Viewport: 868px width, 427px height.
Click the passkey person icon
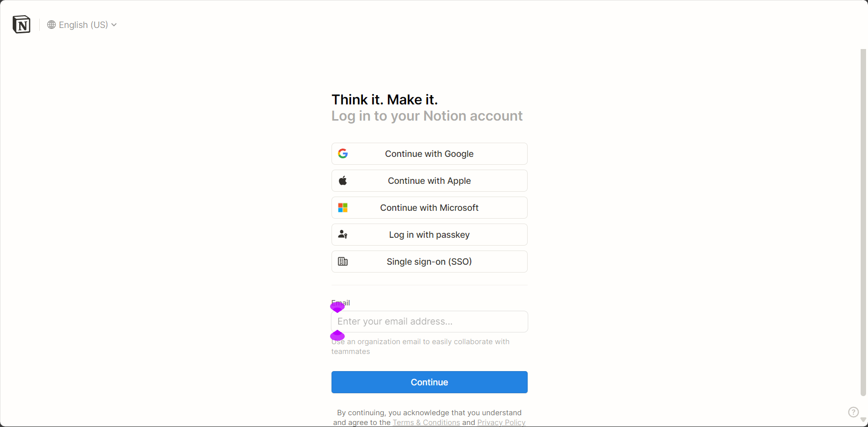pyautogui.click(x=343, y=234)
